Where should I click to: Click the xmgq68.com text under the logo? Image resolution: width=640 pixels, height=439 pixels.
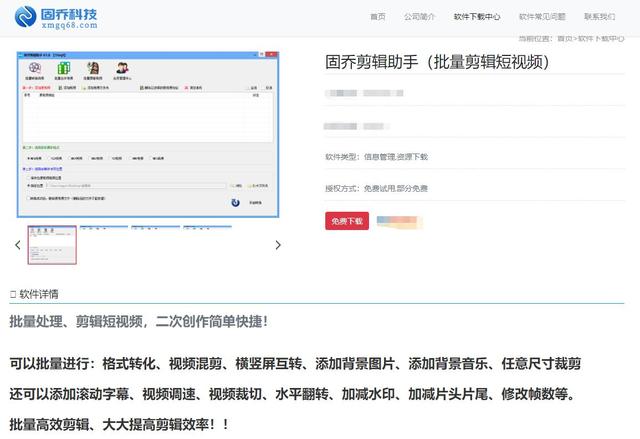pyautogui.click(x=69, y=25)
